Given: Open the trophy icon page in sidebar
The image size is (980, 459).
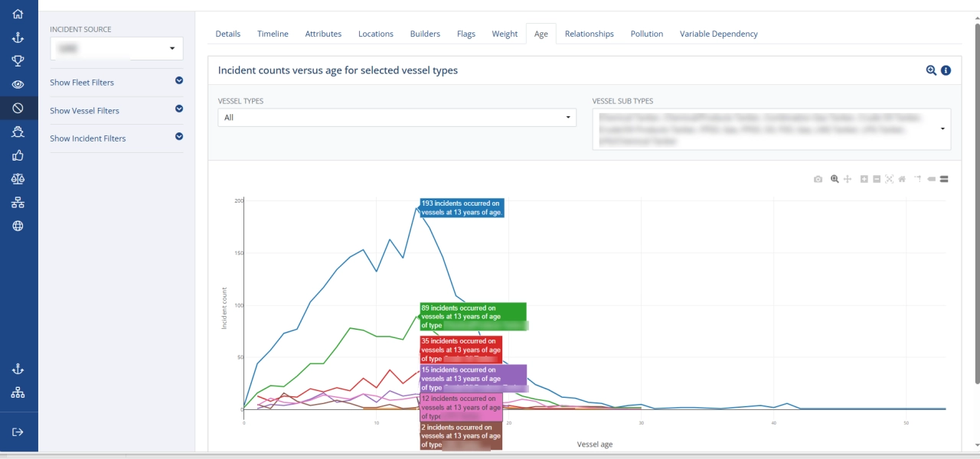Looking at the screenshot, I should 18,60.
